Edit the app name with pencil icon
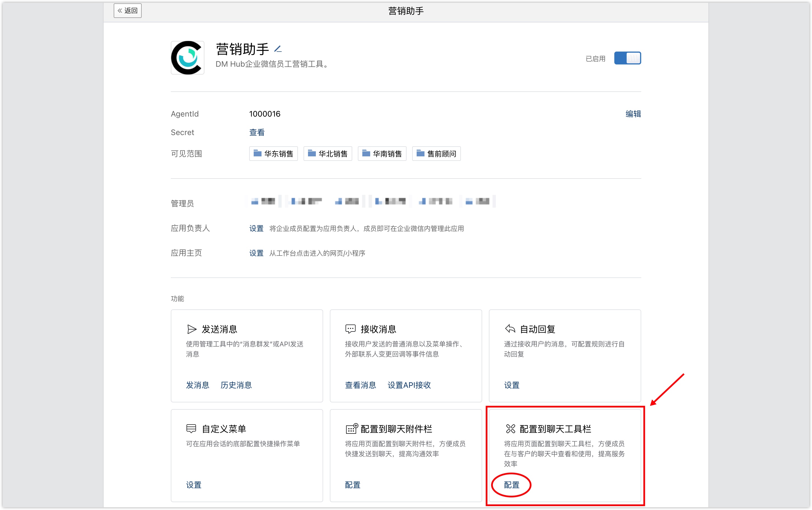Viewport: 812px width, 510px height. 278,49
